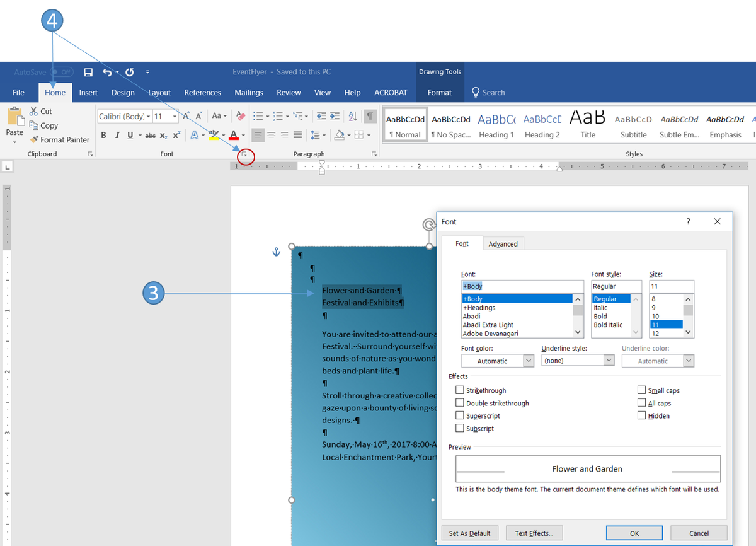Toggle the AutoSave switch
The image size is (756, 546).
point(62,73)
